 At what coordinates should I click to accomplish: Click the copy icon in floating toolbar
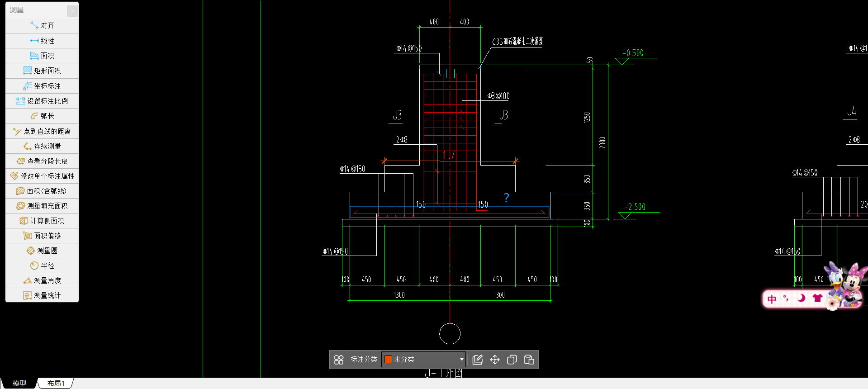click(512, 360)
